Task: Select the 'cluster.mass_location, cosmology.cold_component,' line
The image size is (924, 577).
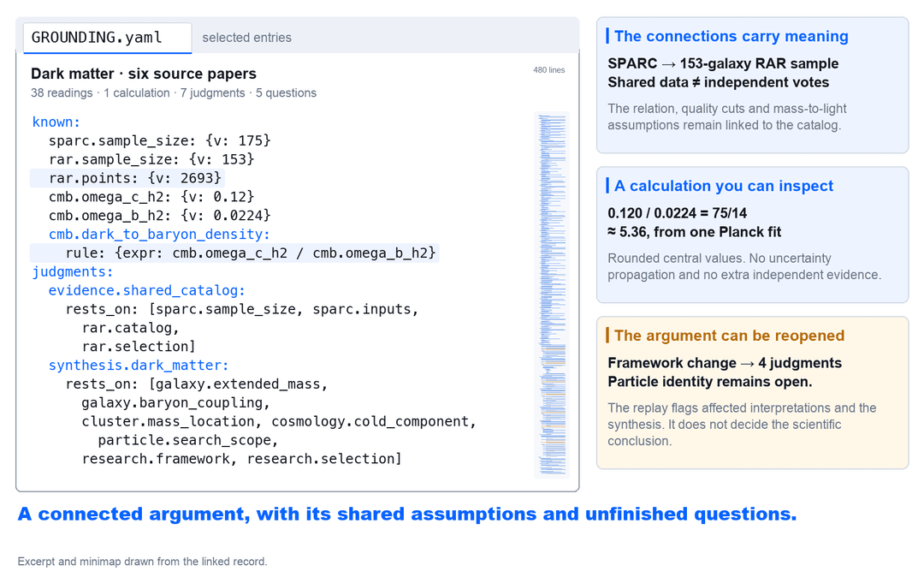Action: (x=279, y=422)
